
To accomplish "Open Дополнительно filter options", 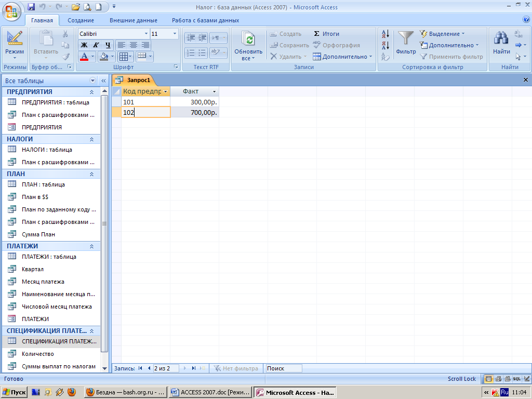I will coord(449,45).
